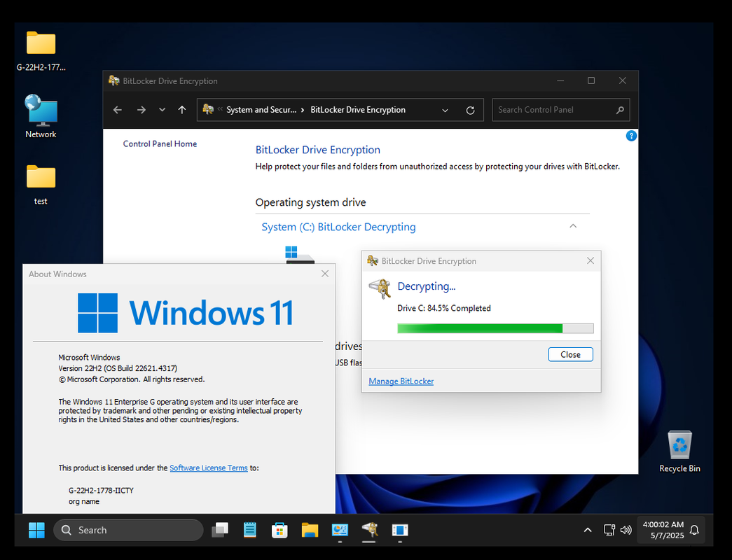Open the G-22H2-177... desktop folder
This screenshot has height=560, width=732.
pyautogui.click(x=41, y=51)
